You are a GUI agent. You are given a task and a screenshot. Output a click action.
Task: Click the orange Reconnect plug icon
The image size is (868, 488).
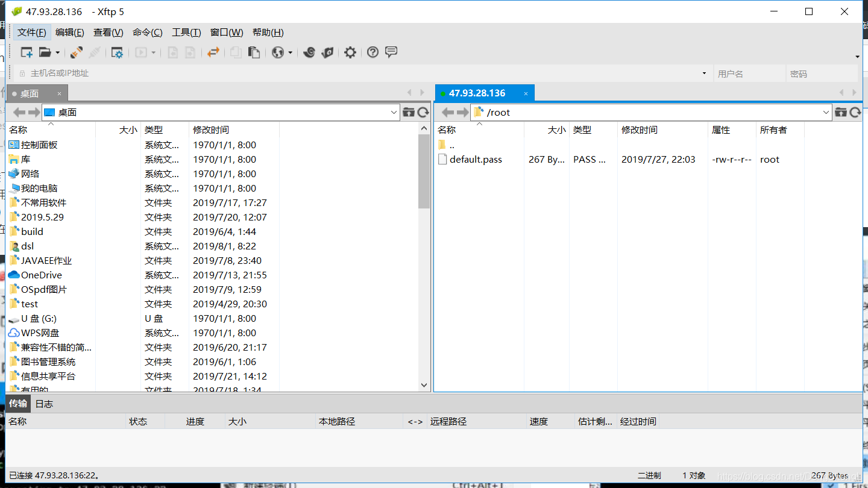[77, 52]
